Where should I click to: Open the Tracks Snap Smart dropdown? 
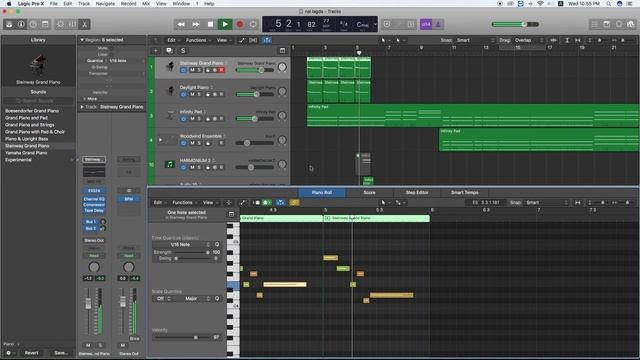pyautogui.click(x=476, y=40)
